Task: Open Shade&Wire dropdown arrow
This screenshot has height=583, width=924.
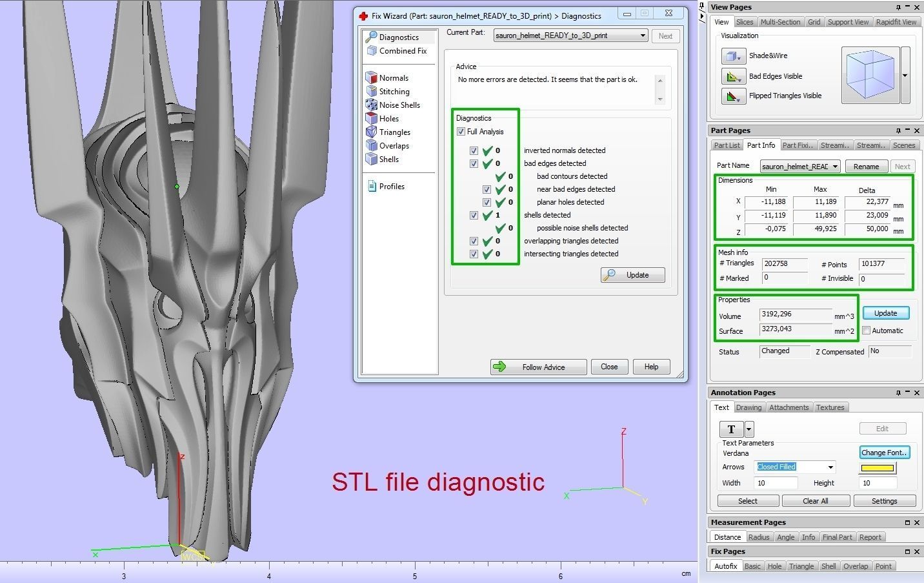Action: (x=739, y=58)
